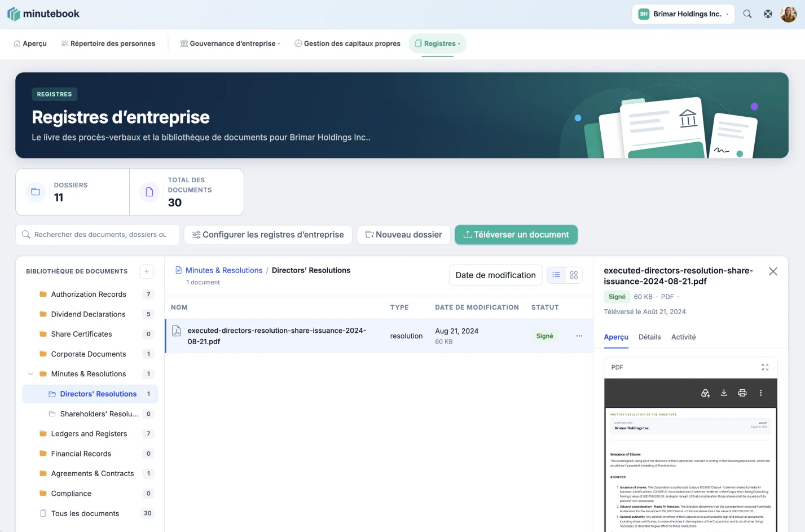Open the Ledgers and Registers folder
The height and width of the screenshot is (532, 805).
point(90,434)
